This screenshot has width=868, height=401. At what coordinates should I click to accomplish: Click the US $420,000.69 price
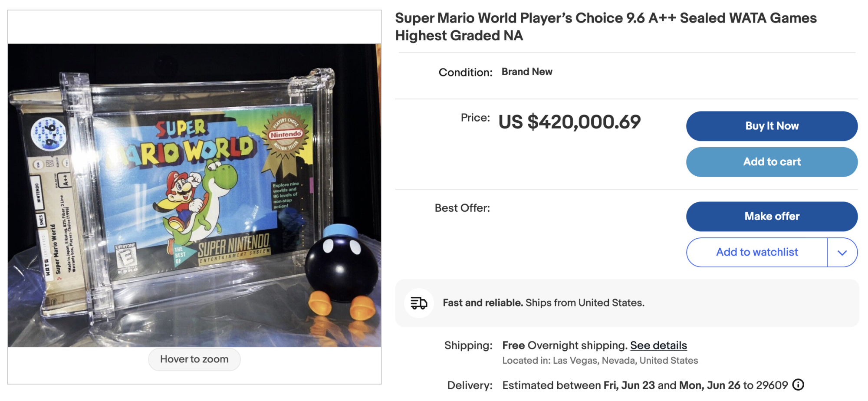(x=569, y=122)
